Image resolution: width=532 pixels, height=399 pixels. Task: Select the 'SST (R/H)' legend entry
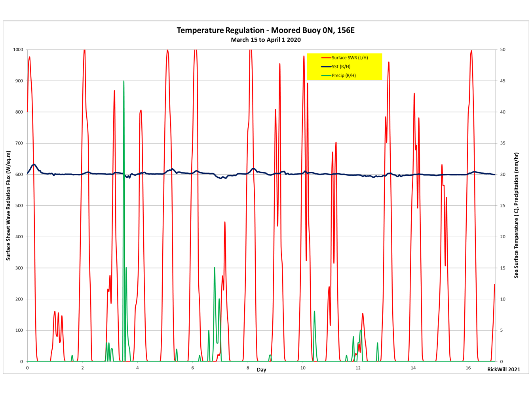click(341, 66)
